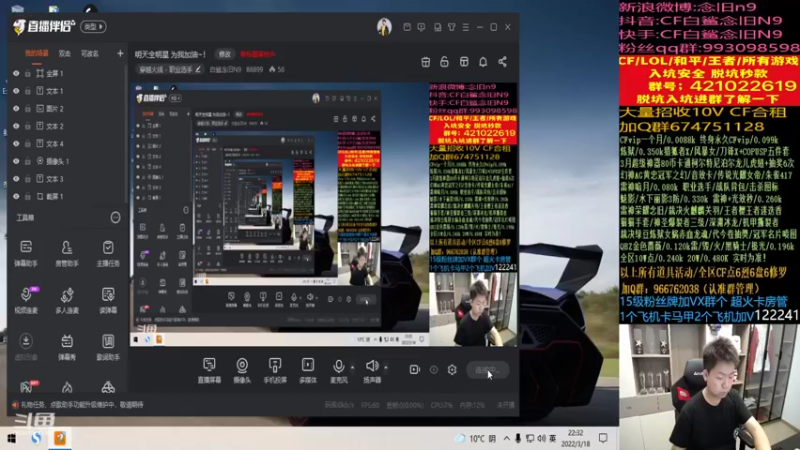
Task: Click the tray volume icon
Action: (x=541, y=438)
